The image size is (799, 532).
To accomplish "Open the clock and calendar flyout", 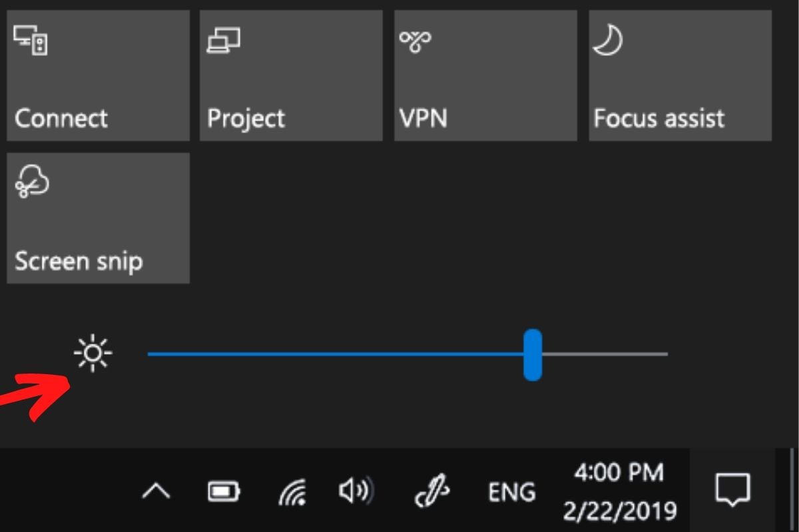I will (x=619, y=492).
